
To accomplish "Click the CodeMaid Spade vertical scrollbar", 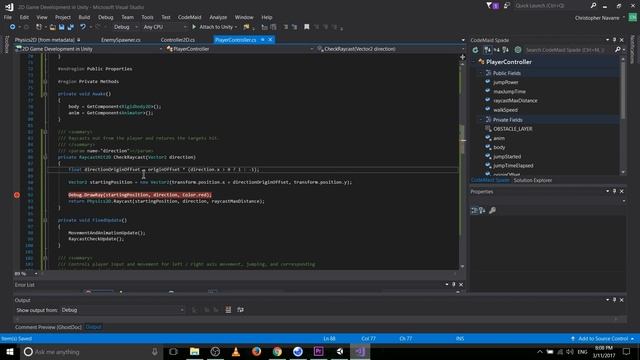I will tap(623, 116).
